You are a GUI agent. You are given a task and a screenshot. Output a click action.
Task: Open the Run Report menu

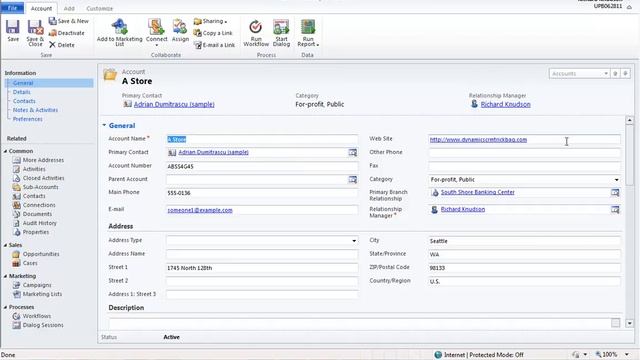click(308, 33)
